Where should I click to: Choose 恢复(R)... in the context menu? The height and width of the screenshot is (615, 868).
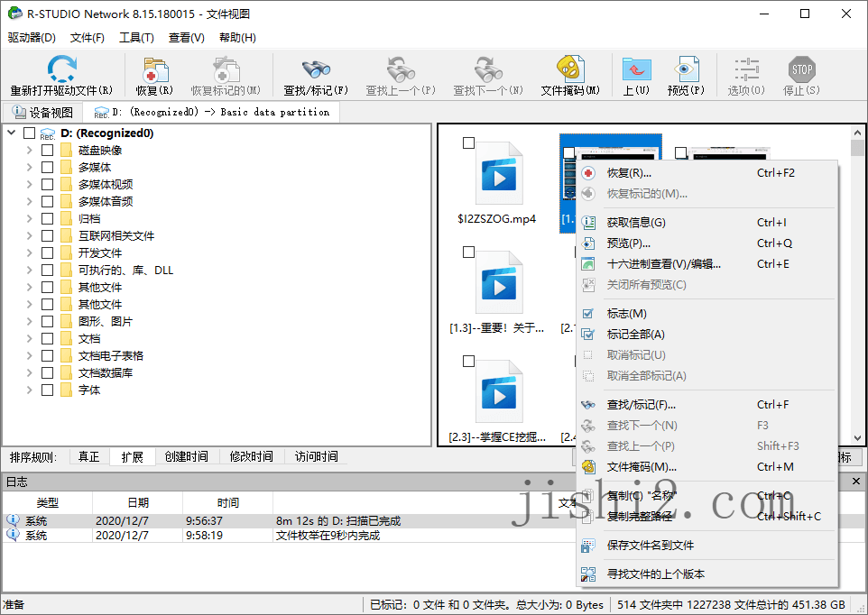point(706,173)
